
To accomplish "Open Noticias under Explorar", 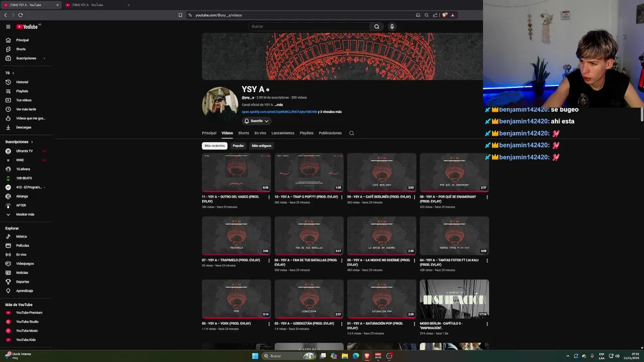I will [22, 273].
